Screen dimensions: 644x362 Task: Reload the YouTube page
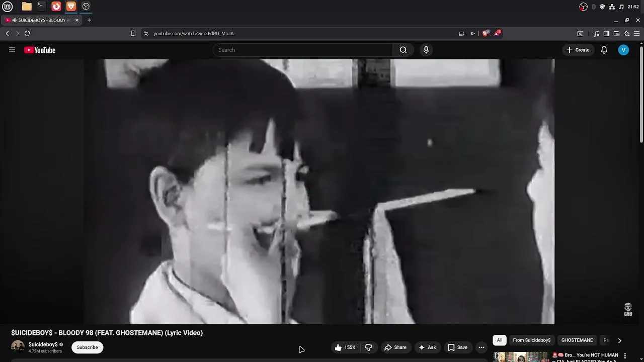pos(27,33)
